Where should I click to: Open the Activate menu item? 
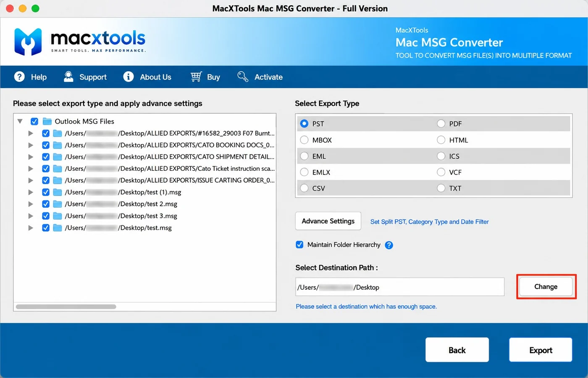coord(260,77)
